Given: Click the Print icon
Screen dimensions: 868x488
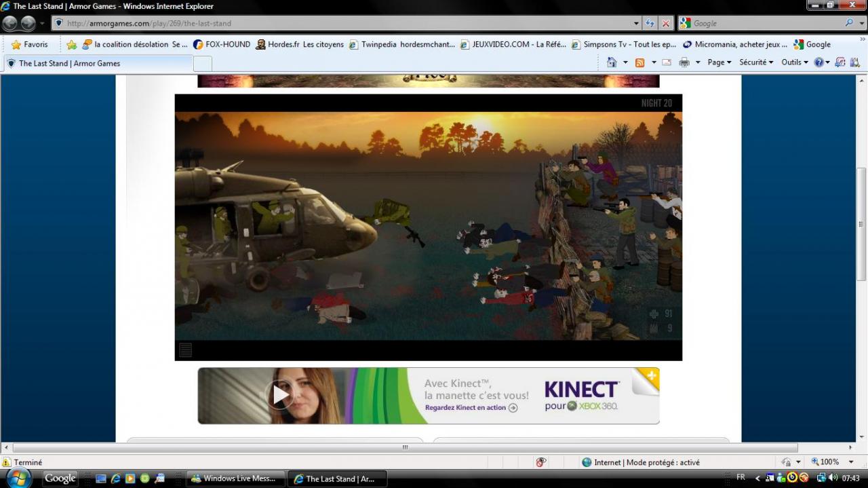Looking at the screenshot, I should 684,62.
